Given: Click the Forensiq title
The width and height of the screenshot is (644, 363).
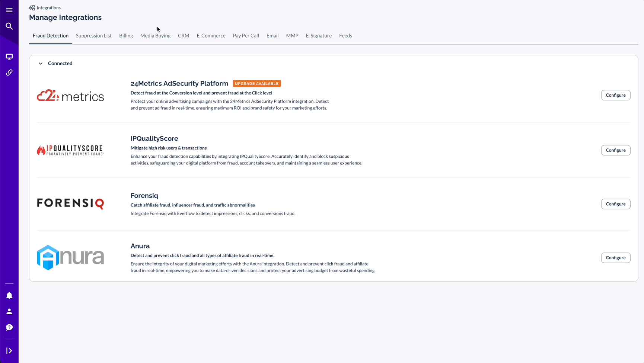Looking at the screenshot, I should pyautogui.click(x=144, y=196).
